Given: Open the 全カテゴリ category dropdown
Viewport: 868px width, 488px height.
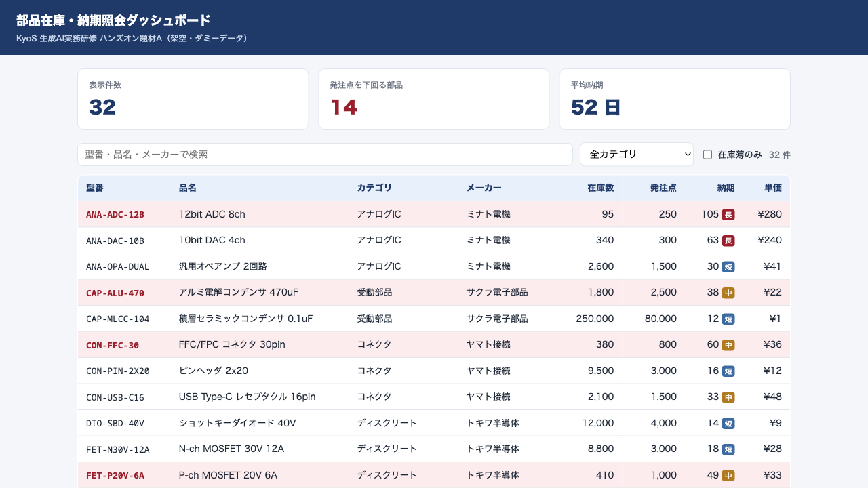Looking at the screenshot, I should (x=637, y=155).
